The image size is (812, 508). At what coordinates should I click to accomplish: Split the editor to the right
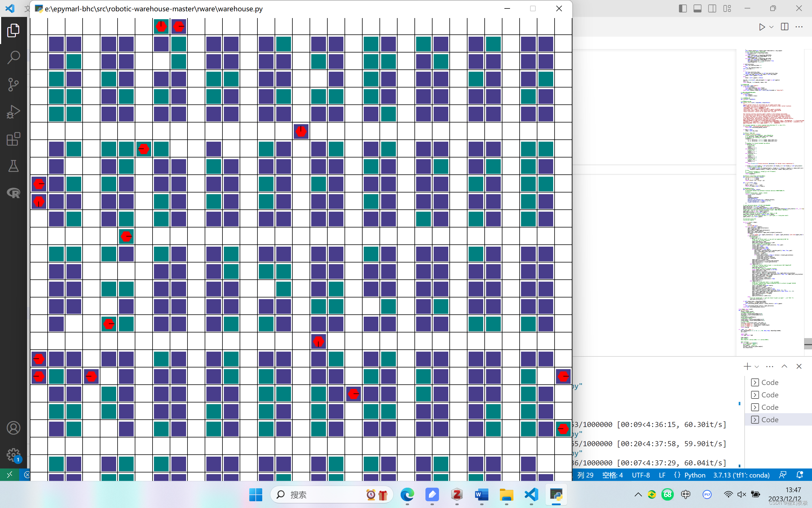click(x=784, y=27)
